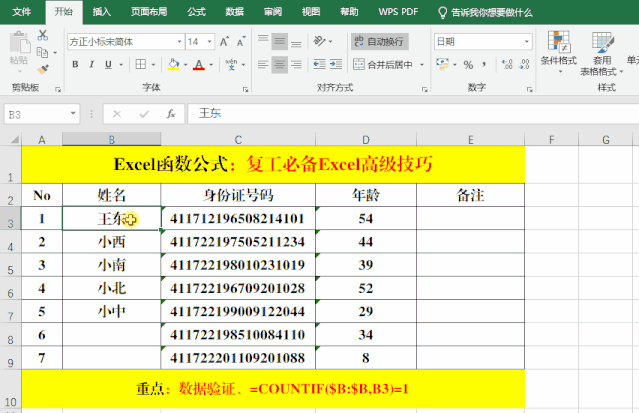Toggle Bold formatting

click(75, 64)
